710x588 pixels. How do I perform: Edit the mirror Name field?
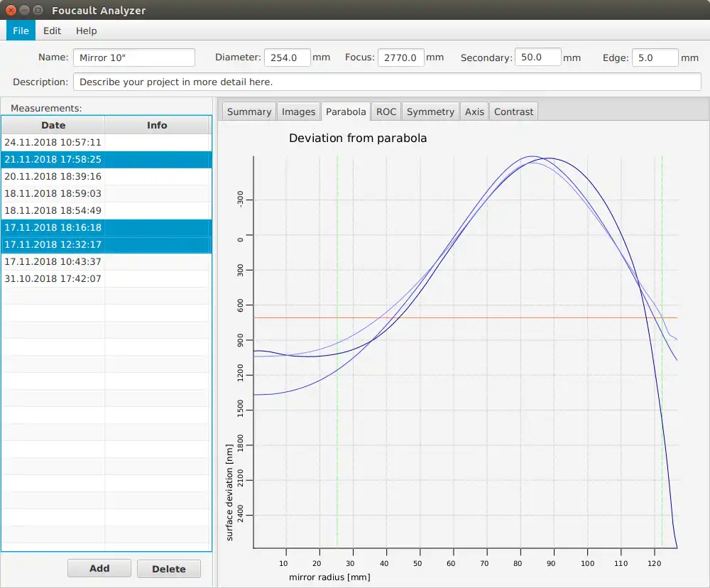(133, 58)
